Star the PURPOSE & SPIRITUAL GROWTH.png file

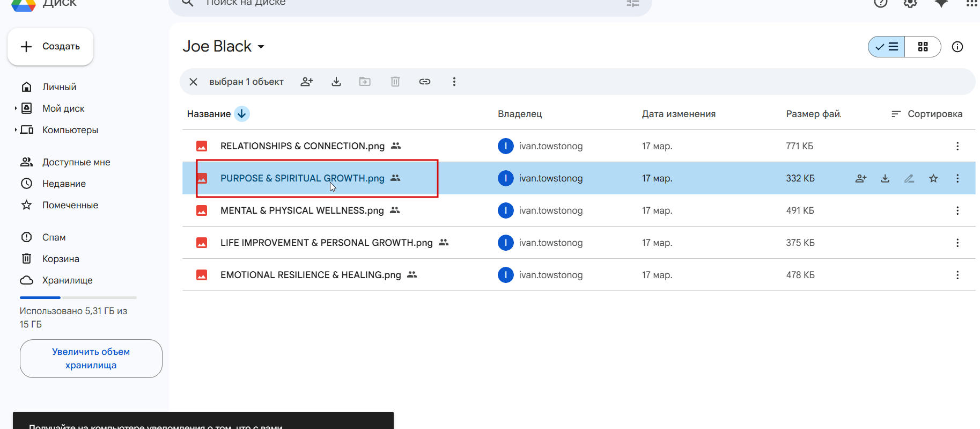(933, 178)
